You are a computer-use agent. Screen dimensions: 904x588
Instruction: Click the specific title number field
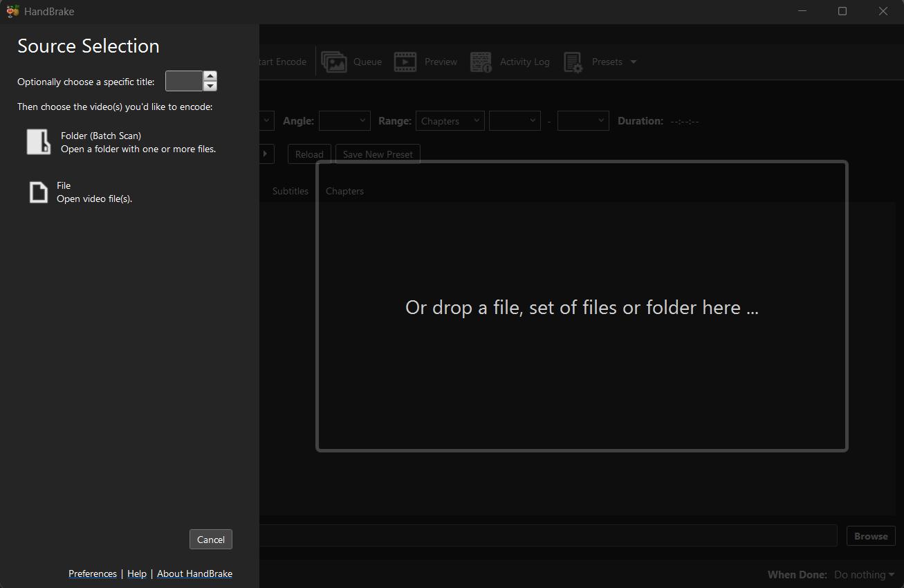coord(184,81)
